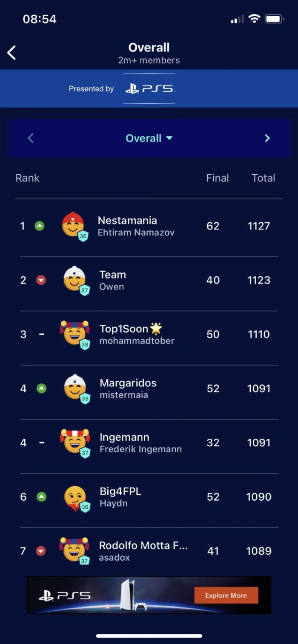Open the Overall gameweek dropdown
The height and width of the screenshot is (644, 298).
pyautogui.click(x=149, y=138)
